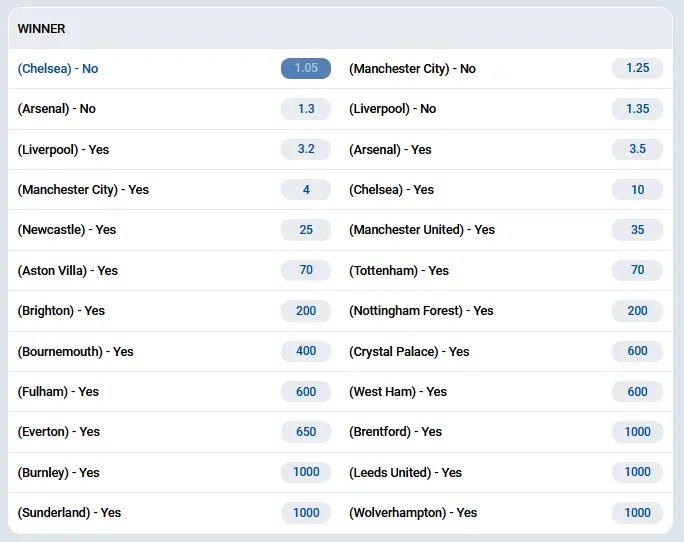
Task: Choose Liverpool - No odds 1.35
Action: tap(637, 109)
